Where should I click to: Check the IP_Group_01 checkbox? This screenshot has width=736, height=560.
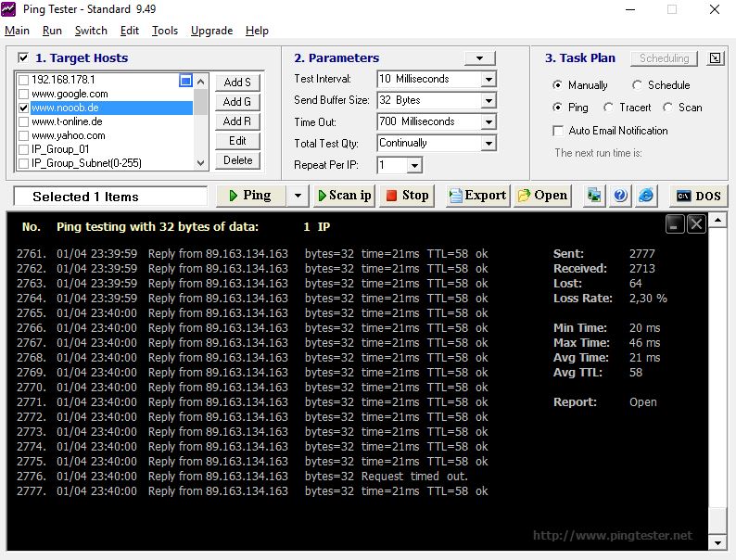23,150
